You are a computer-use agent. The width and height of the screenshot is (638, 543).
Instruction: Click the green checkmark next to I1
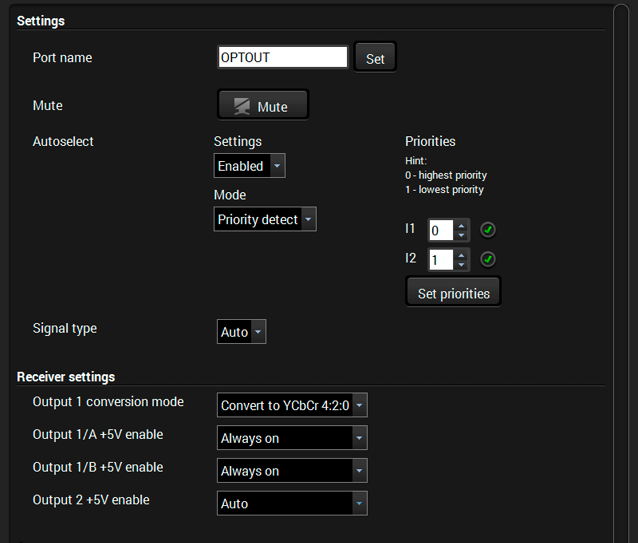click(x=487, y=230)
